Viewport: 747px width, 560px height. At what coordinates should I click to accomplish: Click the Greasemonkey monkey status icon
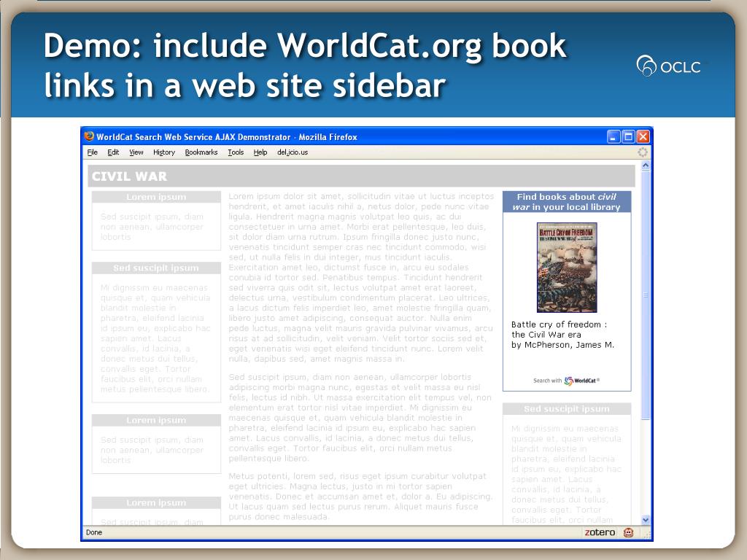point(628,532)
